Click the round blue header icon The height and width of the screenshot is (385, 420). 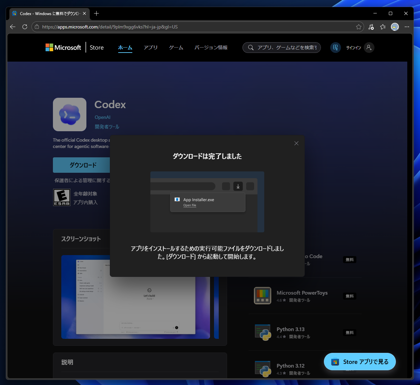pos(335,48)
